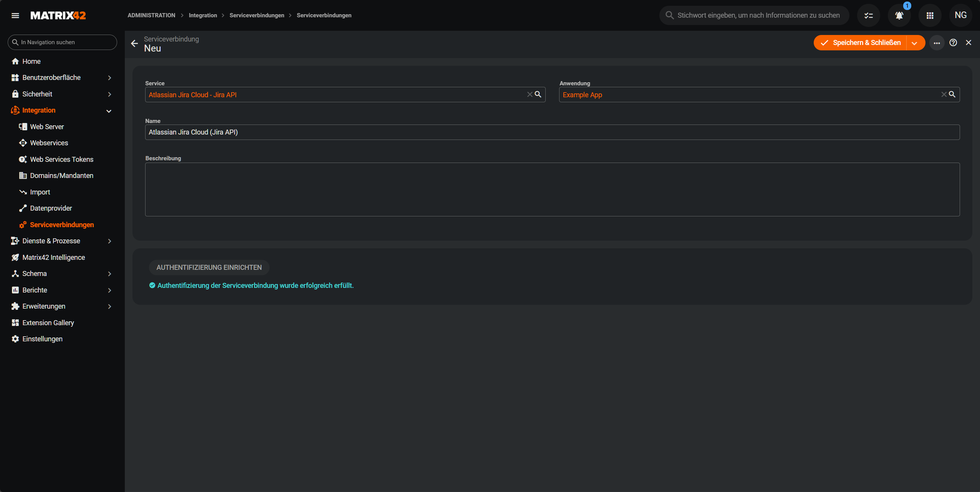Image resolution: width=980 pixels, height=492 pixels.
Task: Collapse the Integration navigation section
Action: coord(109,111)
